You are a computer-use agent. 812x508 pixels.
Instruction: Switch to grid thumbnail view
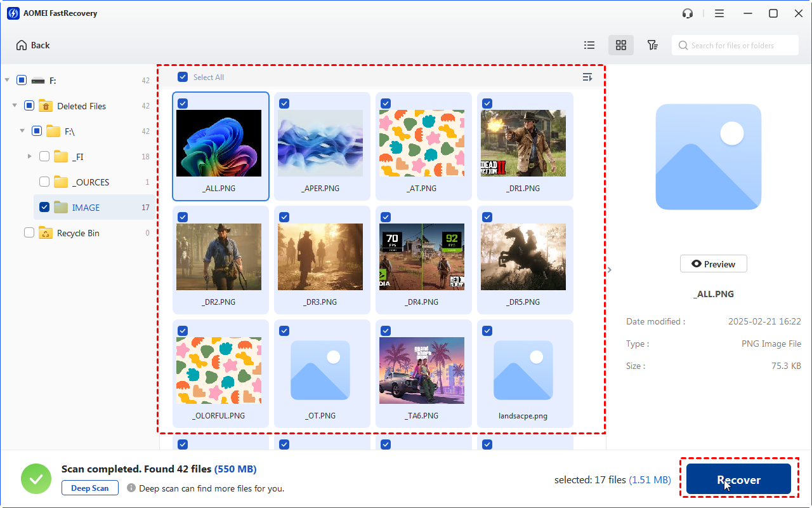pyautogui.click(x=621, y=45)
